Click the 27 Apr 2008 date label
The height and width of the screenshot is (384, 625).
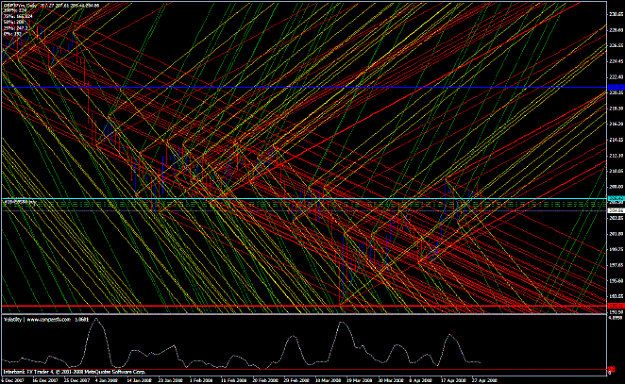(485, 380)
